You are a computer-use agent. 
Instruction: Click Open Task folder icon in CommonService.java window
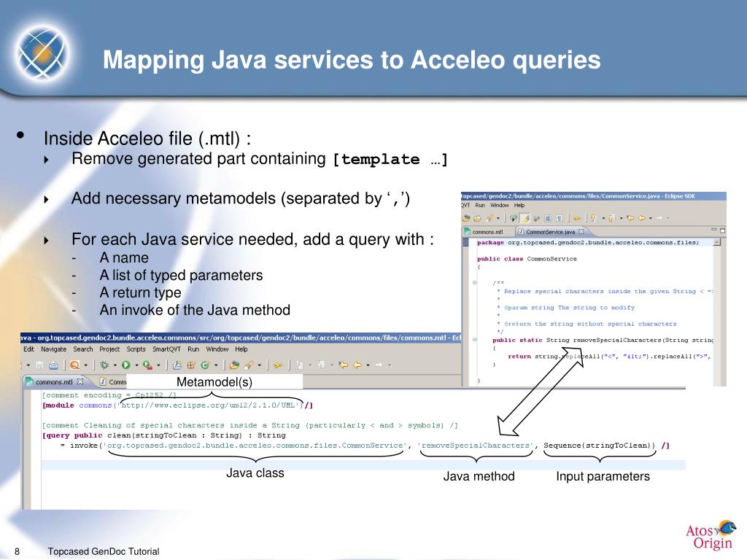pos(477,218)
